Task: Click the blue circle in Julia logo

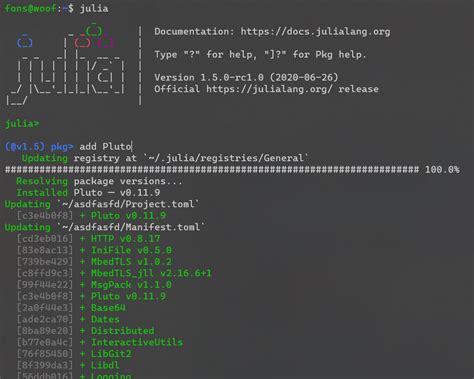Action: [x=25, y=42]
